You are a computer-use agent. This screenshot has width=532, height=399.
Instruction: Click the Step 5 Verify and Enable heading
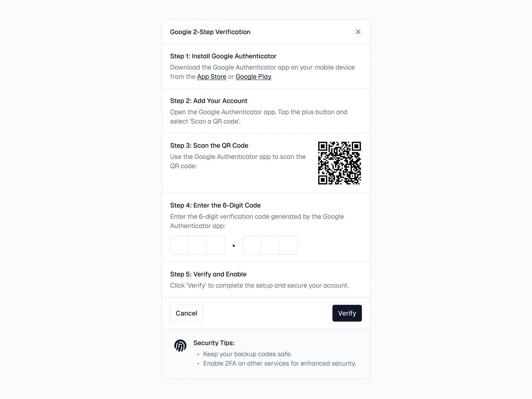[208, 274]
